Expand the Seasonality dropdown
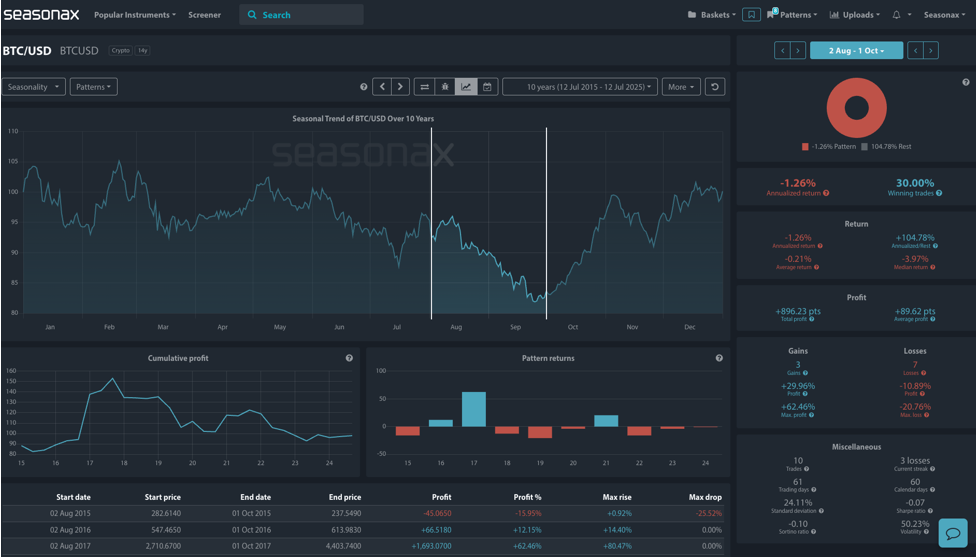Image resolution: width=976 pixels, height=557 pixels. click(x=34, y=87)
